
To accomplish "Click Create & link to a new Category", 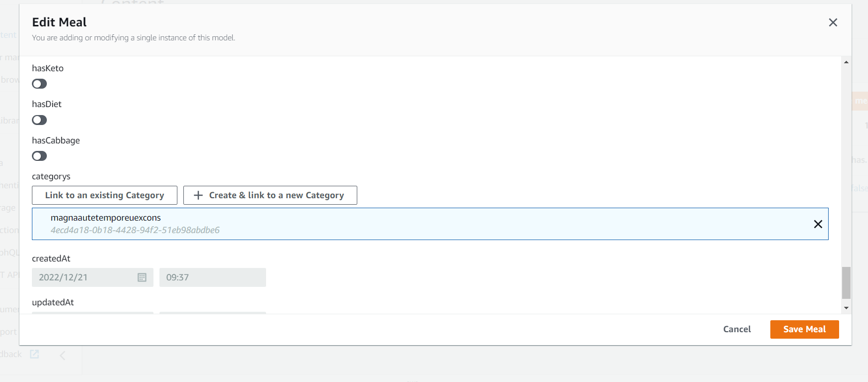I will [270, 195].
